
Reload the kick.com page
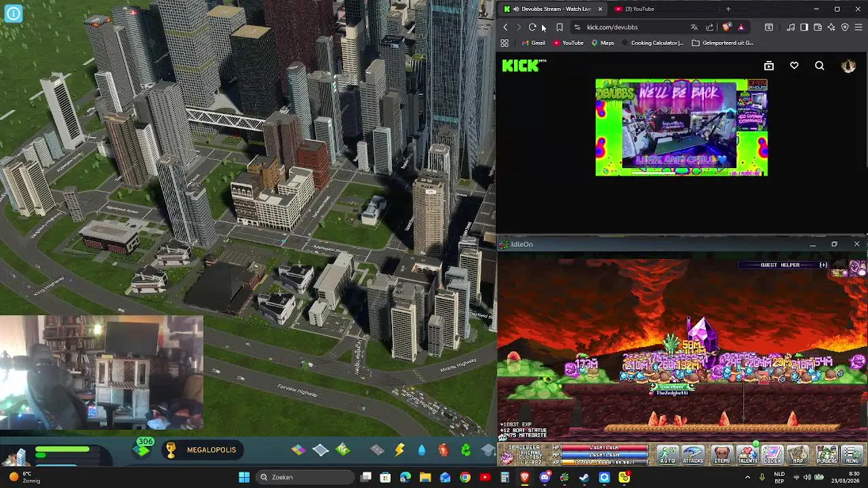click(x=532, y=27)
